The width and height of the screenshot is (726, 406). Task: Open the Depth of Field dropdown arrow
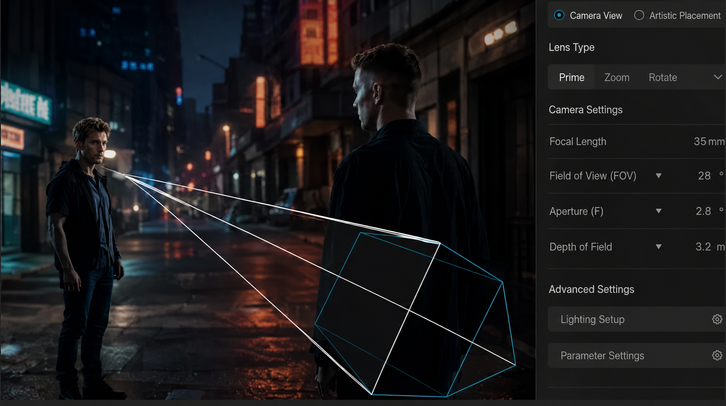click(x=658, y=247)
